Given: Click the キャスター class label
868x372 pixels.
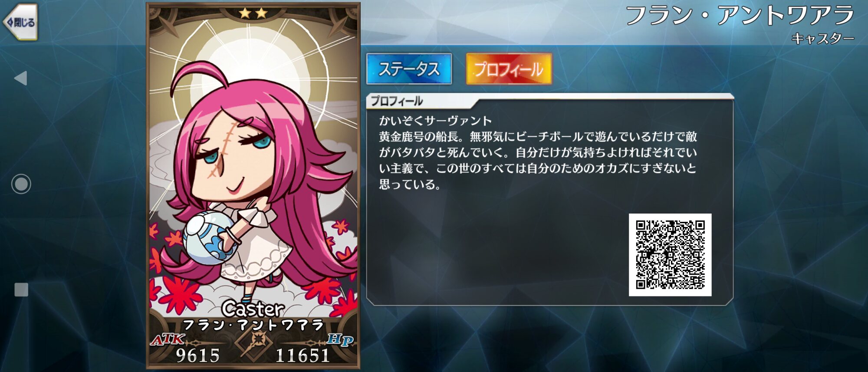Looking at the screenshot, I should (x=823, y=39).
